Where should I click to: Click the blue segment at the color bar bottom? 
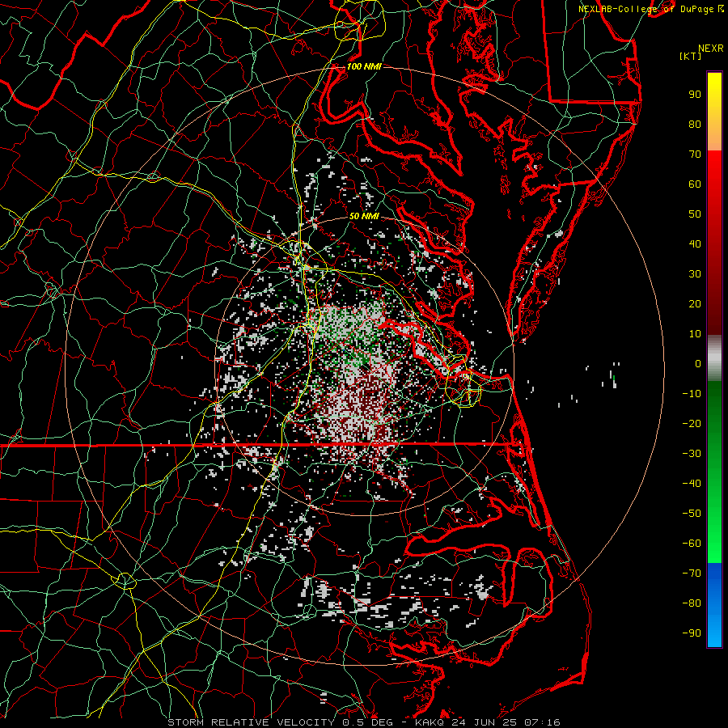(714, 605)
